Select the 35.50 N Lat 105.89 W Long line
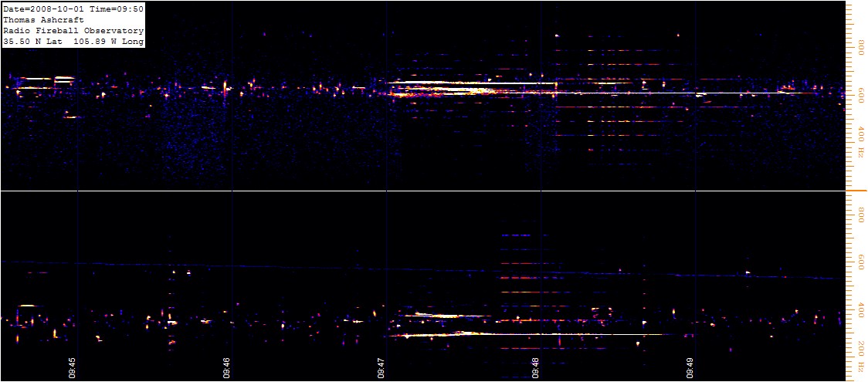This screenshot has height=382, width=868. tap(73, 42)
